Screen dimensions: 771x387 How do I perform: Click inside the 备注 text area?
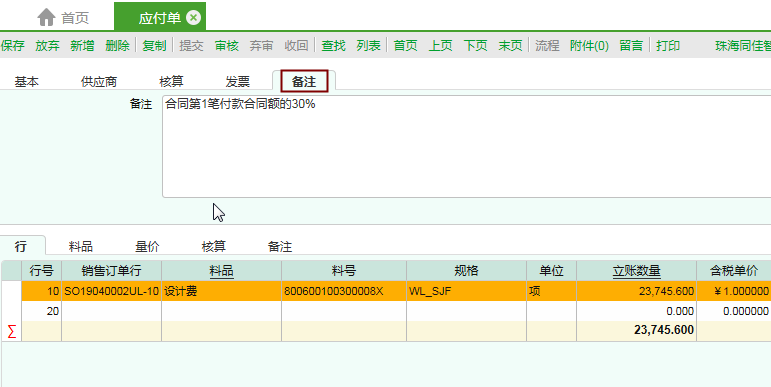tap(466, 147)
